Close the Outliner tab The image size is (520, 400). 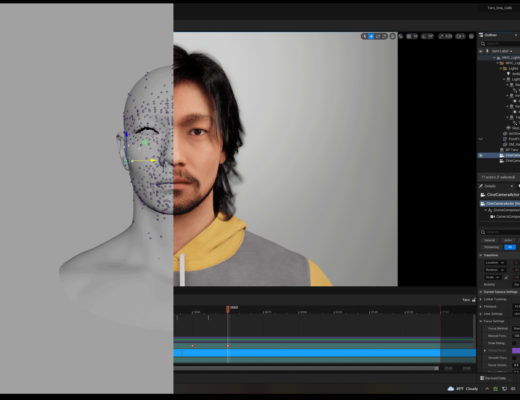(516, 35)
